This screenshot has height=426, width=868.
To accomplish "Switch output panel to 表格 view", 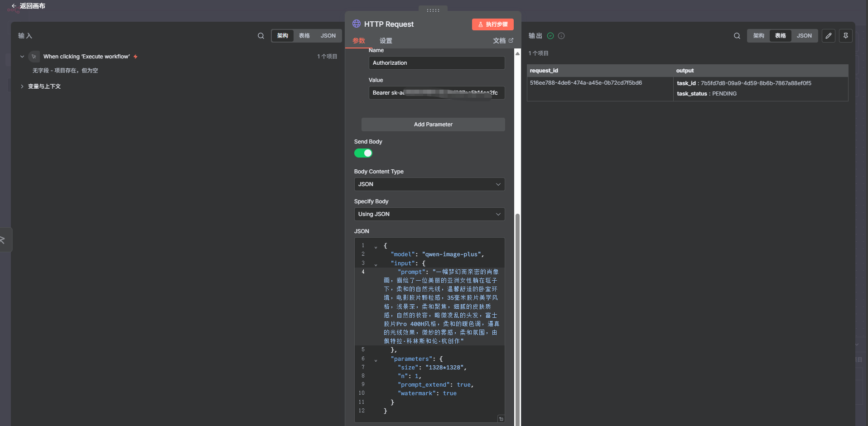I will click(x=781, y=36).
